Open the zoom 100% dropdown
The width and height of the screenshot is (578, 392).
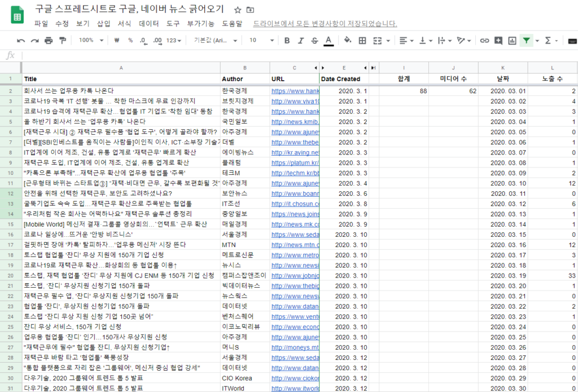91,40
